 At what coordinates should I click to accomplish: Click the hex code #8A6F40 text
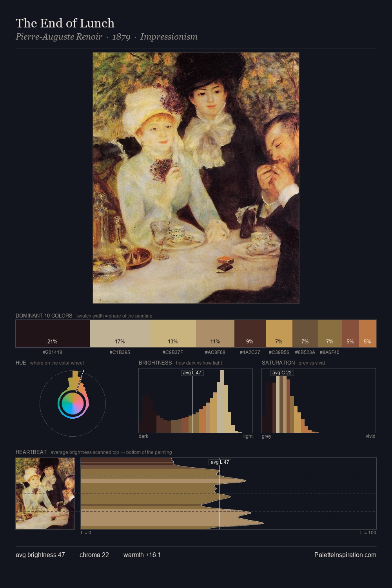click(330, 352)
